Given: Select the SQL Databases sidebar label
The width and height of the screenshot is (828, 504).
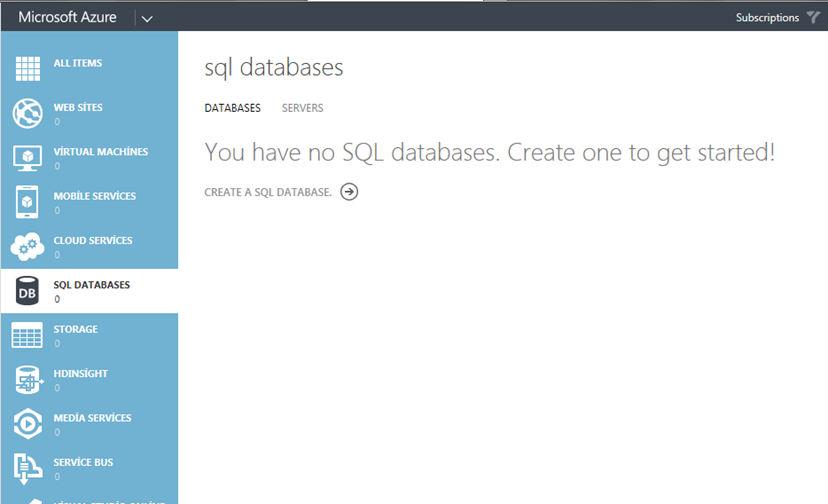Looking at the screenshot, I should pos(91,285).
